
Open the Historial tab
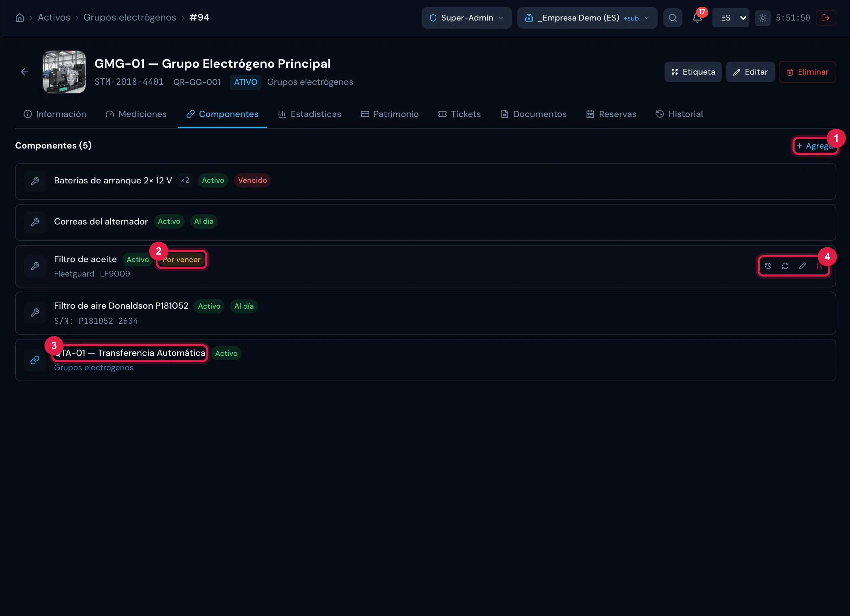point(680,114)
